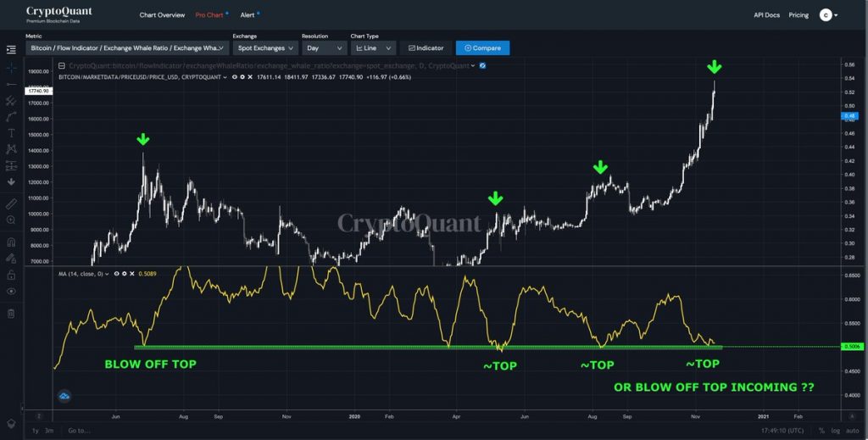The height and width of the screenshot is (440, 868).
Task: Activate the zoom-in magnifier tool
Action: (x=11, y=220)
